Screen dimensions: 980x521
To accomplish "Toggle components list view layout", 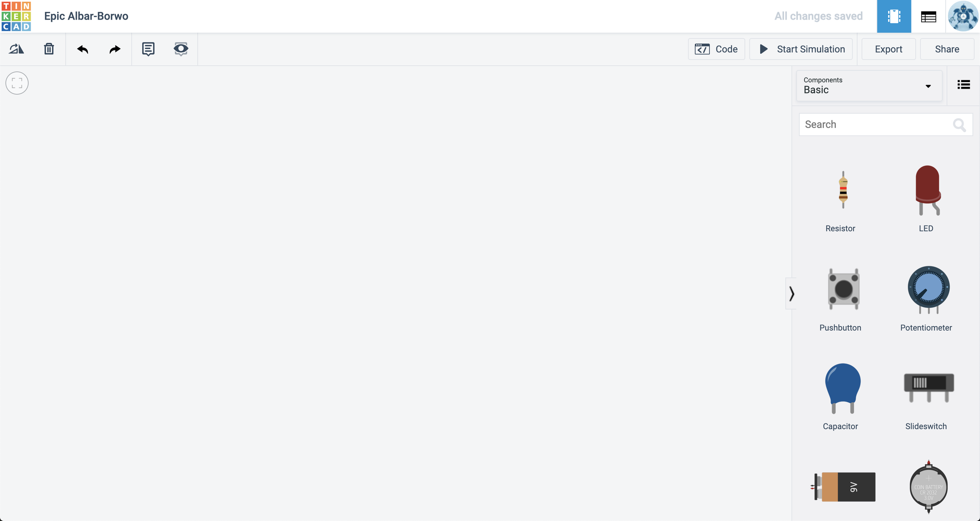I will [964, 84].
